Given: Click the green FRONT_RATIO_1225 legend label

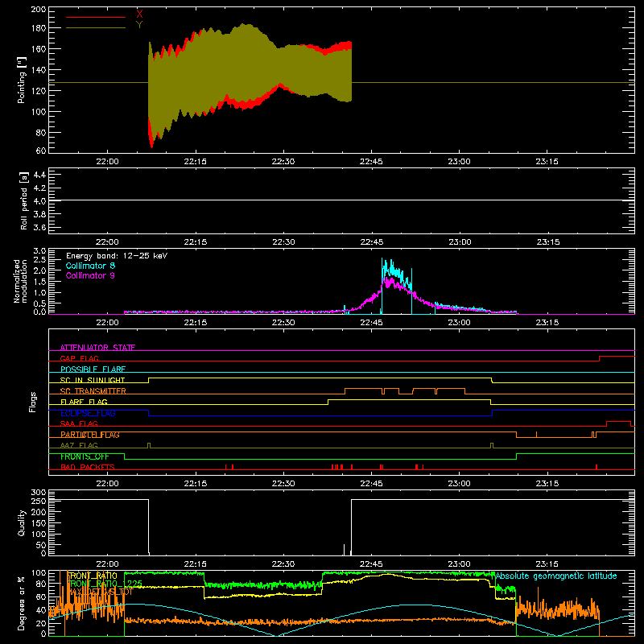Looking at the screenshot, I should tap(105, 584).
